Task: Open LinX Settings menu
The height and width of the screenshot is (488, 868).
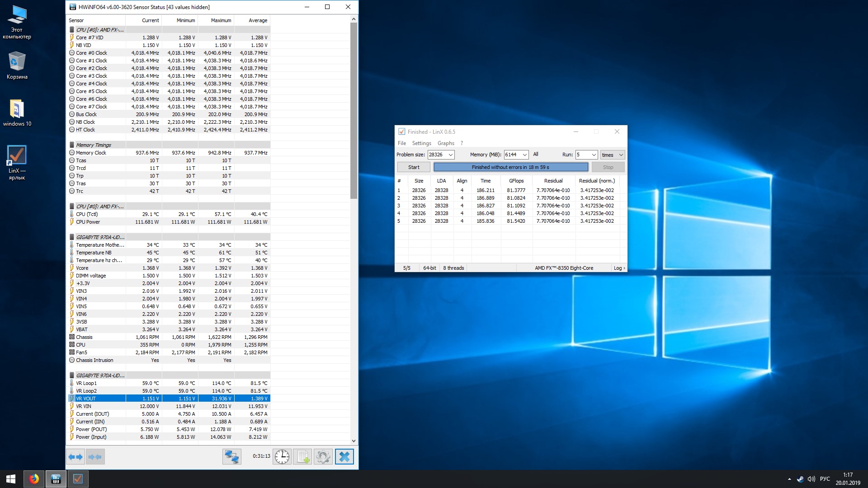Action: (421, 143)
